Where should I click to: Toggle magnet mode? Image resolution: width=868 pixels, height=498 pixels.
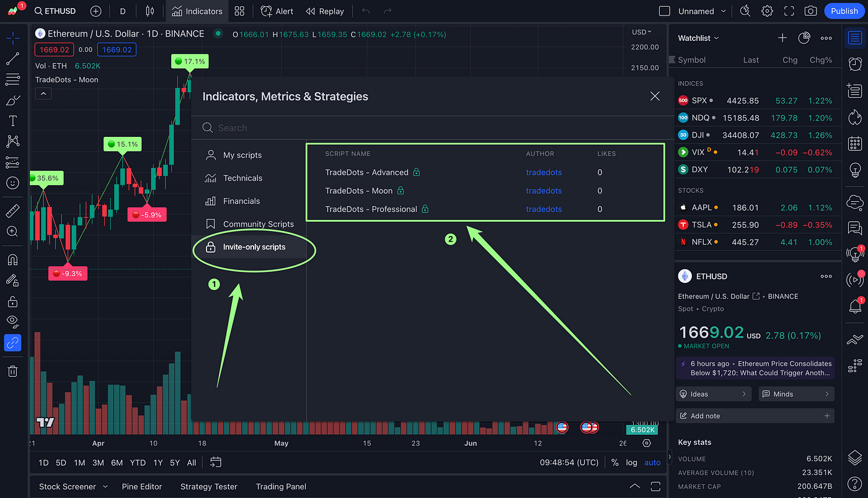click(x=12, y=260)
